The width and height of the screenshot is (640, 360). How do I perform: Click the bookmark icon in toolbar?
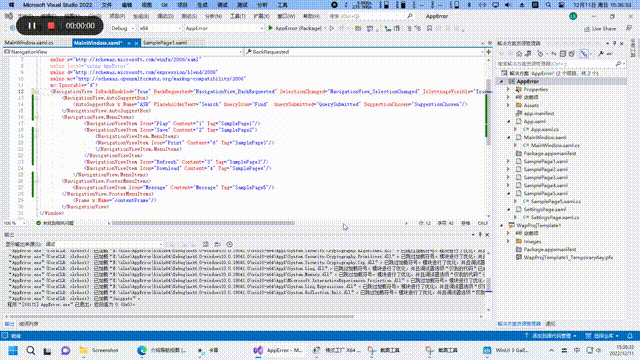click(429, 29)
